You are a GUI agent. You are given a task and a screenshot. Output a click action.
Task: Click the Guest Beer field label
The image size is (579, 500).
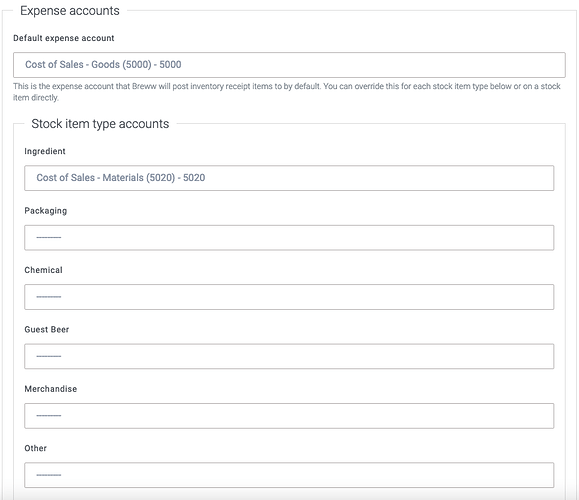47,329
